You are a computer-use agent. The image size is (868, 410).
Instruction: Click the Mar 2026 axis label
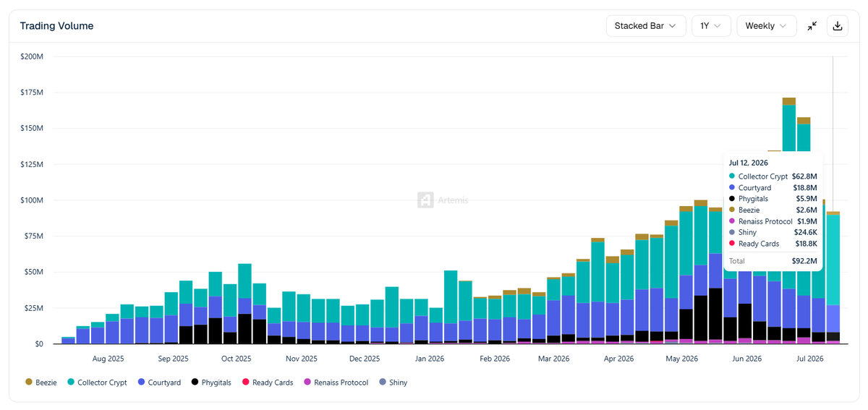click(553, 359)
